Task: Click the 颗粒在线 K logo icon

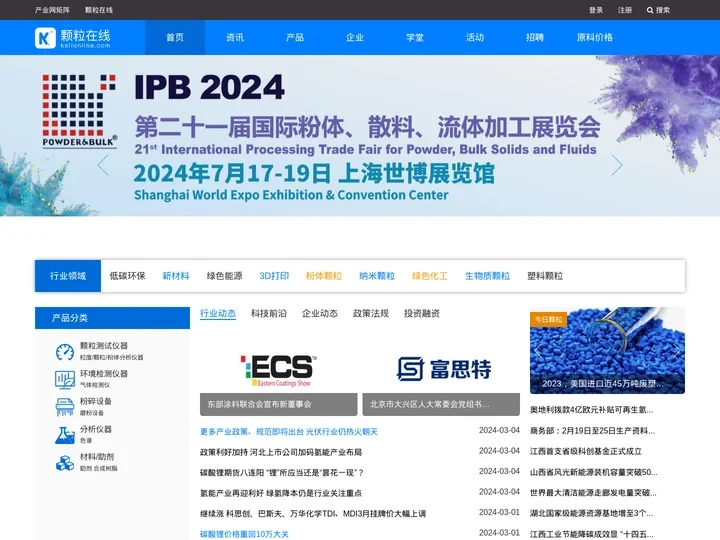Action: (45, 38)
